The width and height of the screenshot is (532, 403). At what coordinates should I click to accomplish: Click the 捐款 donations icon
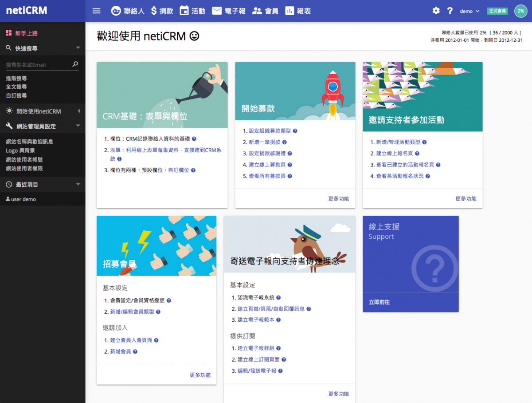pyautogui.click(x=153, y=11)
